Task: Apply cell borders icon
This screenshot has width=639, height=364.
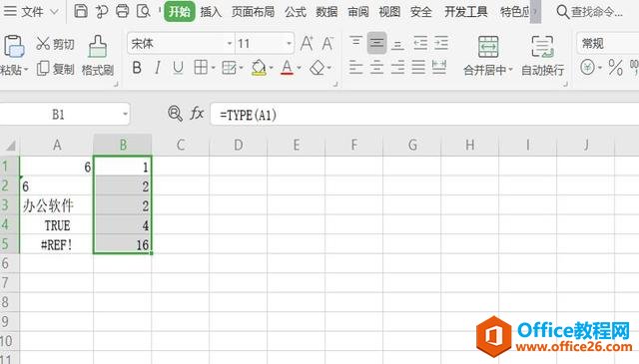Action: (201, 68)
